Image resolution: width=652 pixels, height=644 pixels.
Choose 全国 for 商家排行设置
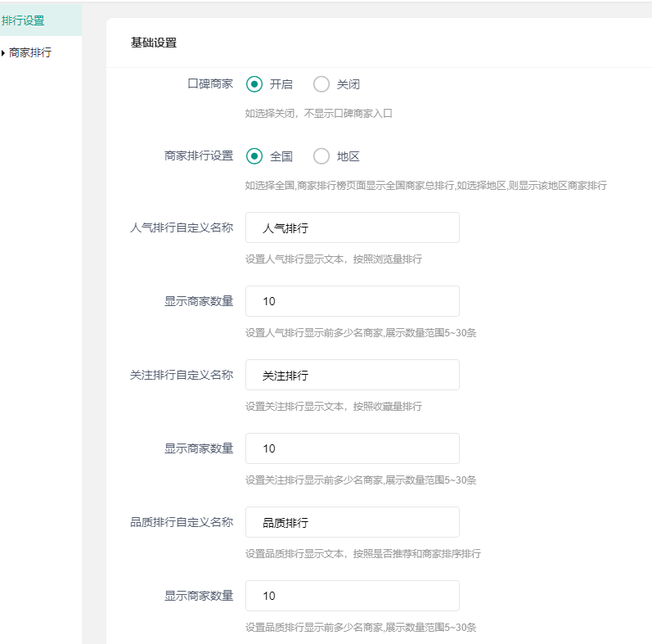pyautogui.click(x=254, y=156)
